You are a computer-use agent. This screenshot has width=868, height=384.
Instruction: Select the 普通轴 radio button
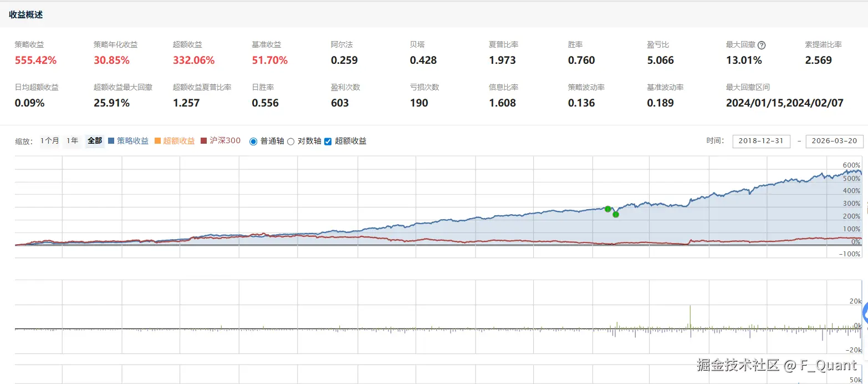[253, 142]
